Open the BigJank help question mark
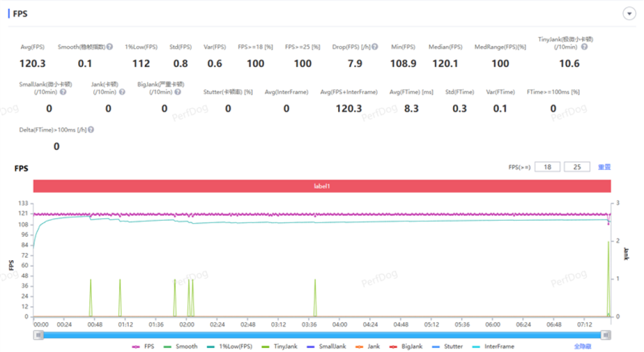 [x=178, y=92]
